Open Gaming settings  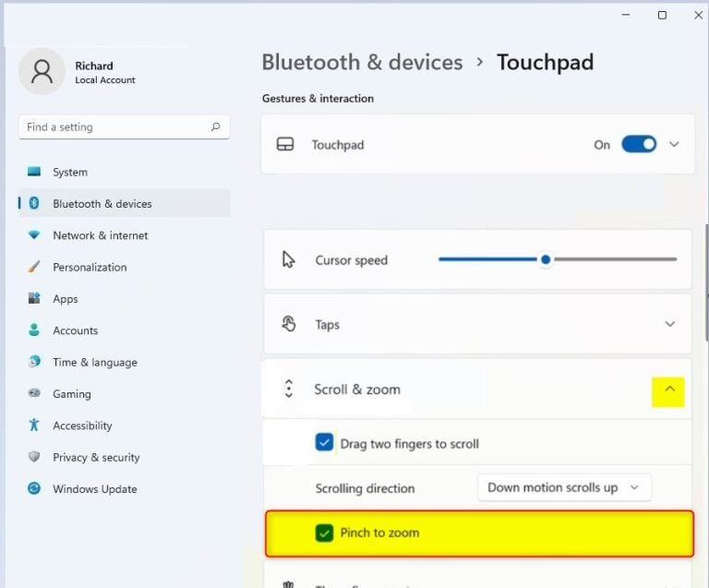tap(125, 393)
